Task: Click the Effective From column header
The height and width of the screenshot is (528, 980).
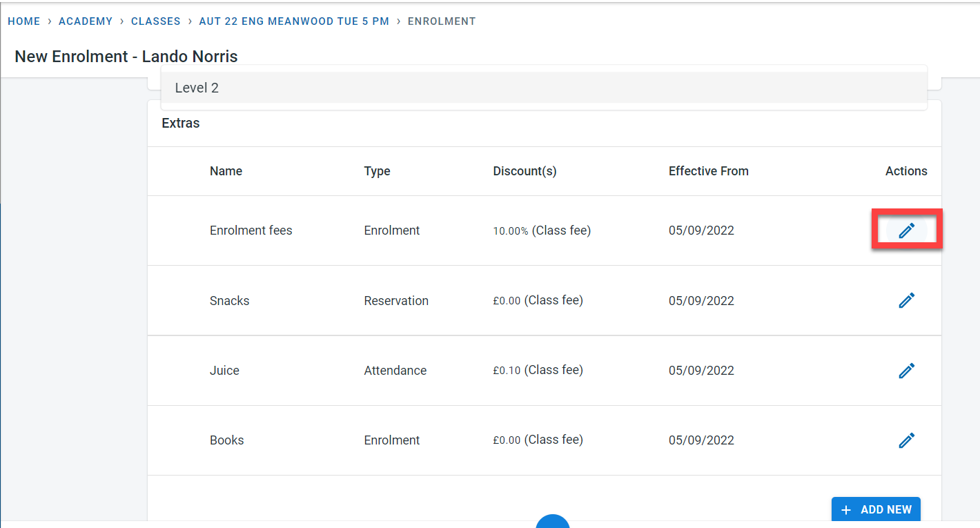Action: point(708,171)
